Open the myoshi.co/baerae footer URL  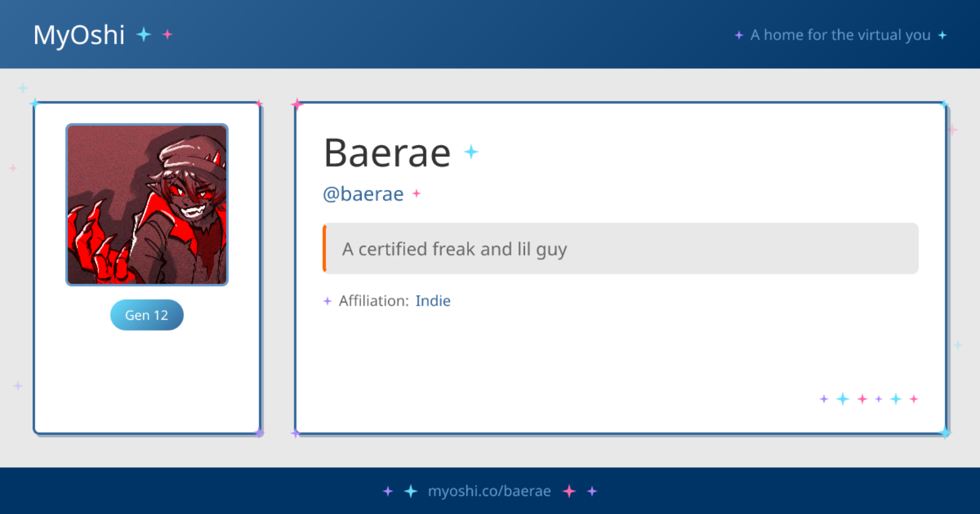coord(489,491)
